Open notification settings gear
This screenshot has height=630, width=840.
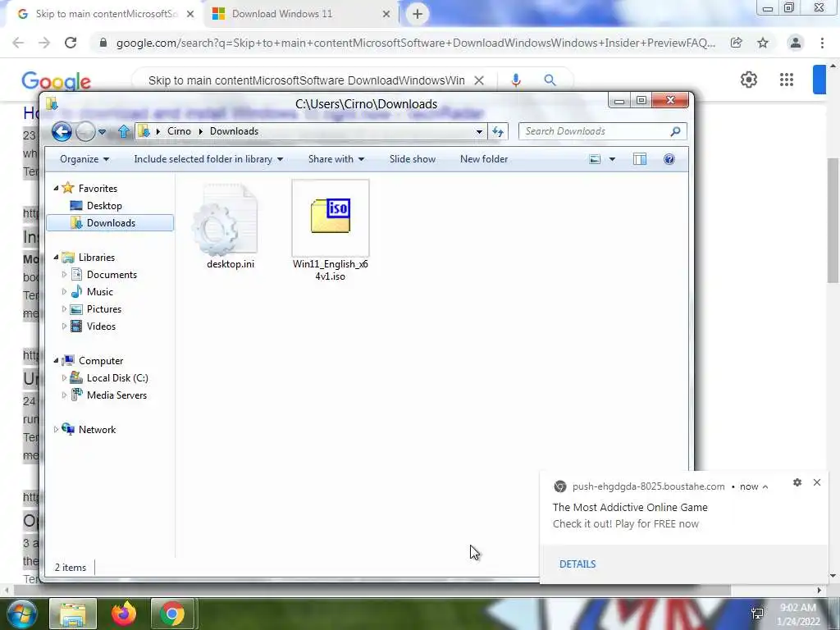tap(797, 482)
